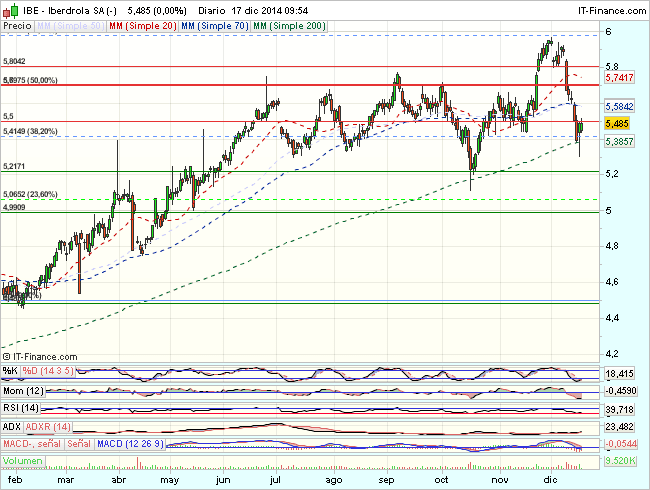This screenshot has width=650, height=490.
Task: Click the may month label on time axis
Action: [x=170, y=480]
